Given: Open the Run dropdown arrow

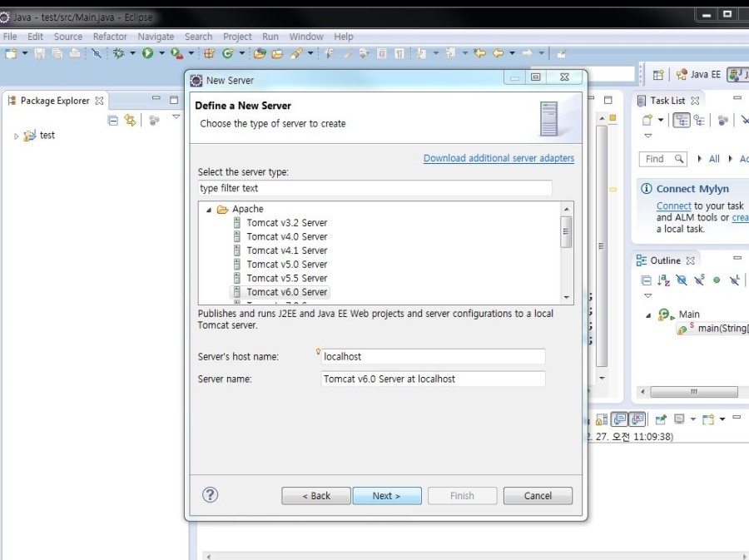Looking at the screenshot, I should [161, 53].
